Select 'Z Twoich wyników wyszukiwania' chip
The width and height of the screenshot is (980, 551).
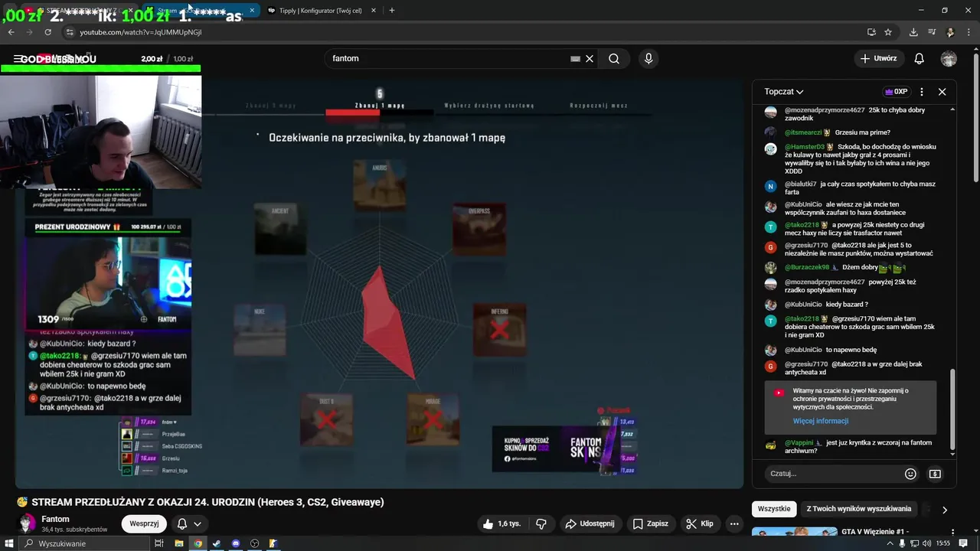[x=858, y=509]
